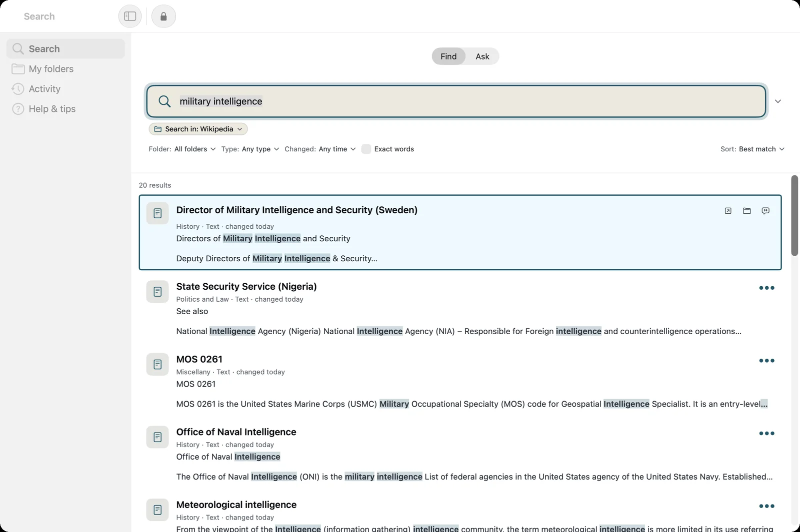The image size is (800, 532).
Task: Open more options for Meteorological intelligence
Action: click(x=766, y=506)
